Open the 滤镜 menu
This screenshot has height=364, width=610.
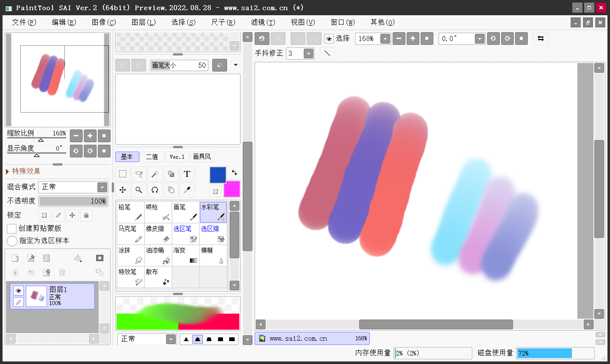point(263,22)
